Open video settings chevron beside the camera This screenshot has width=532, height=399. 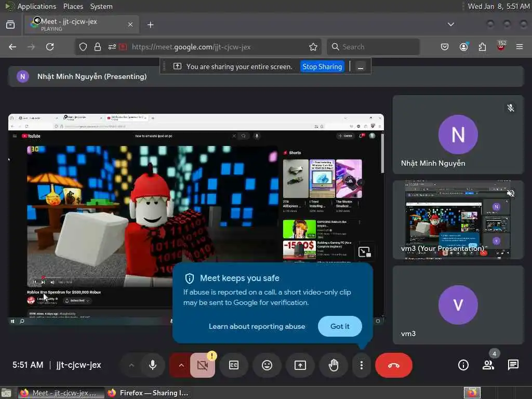pyautogui.click(x=181, y=365)
